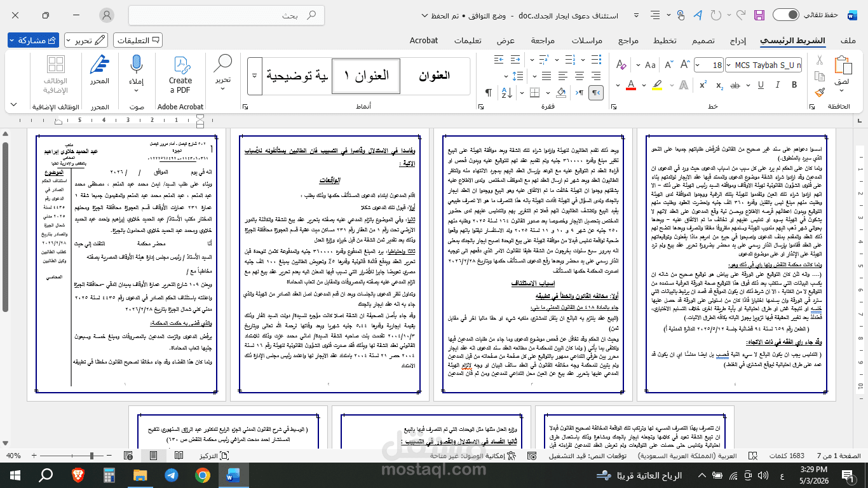Screen dimensions: 868x488
Task: Click the Sort A-Z icon
Action: 507,93
